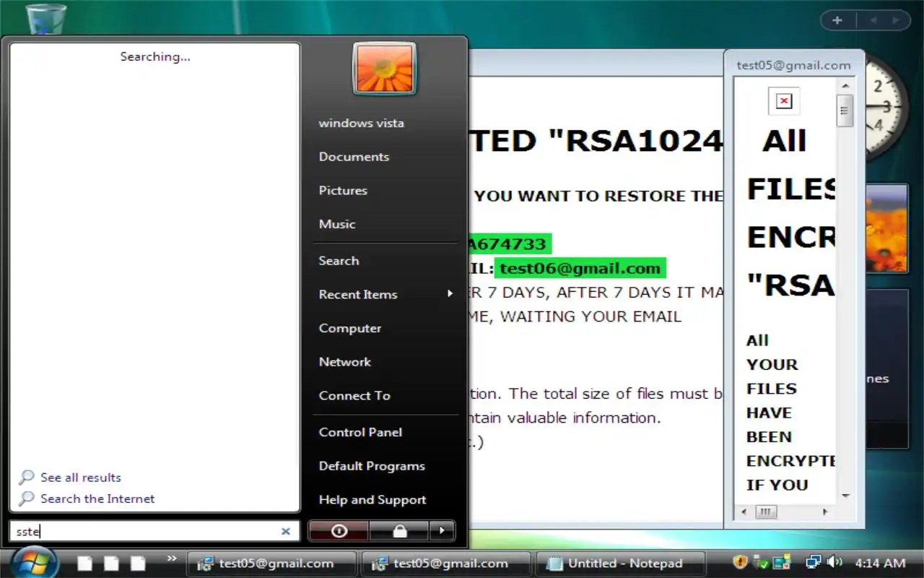This screenshot has height=578, width=924.
Task: Click the analog clock gadget
Action: pos(885,106)
